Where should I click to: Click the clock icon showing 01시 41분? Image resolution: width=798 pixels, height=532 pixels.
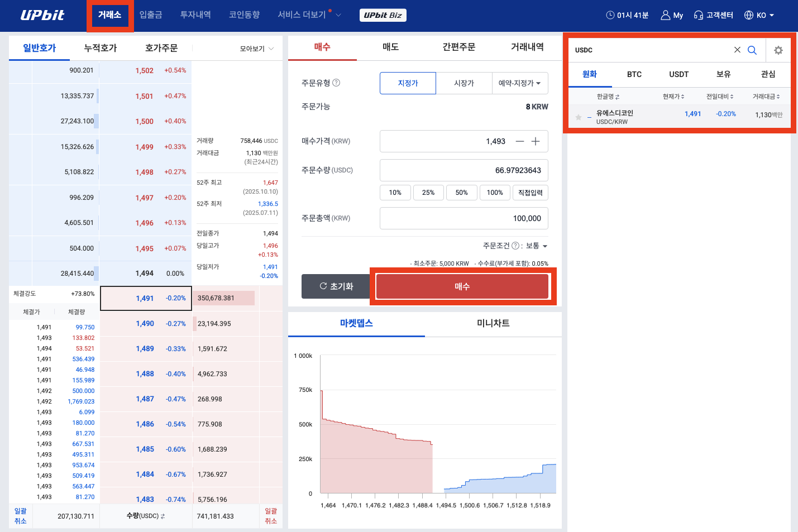(610, 15)
